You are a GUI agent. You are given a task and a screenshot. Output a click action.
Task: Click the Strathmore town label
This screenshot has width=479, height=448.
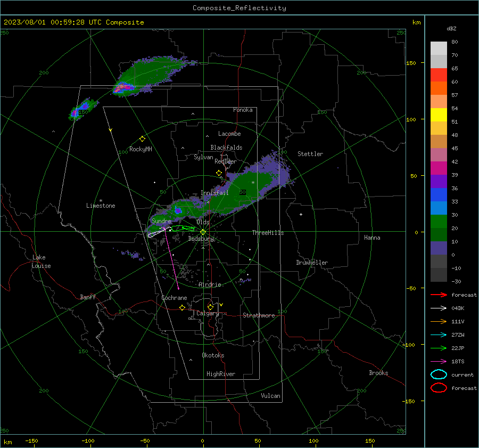[x=259, y=315]
